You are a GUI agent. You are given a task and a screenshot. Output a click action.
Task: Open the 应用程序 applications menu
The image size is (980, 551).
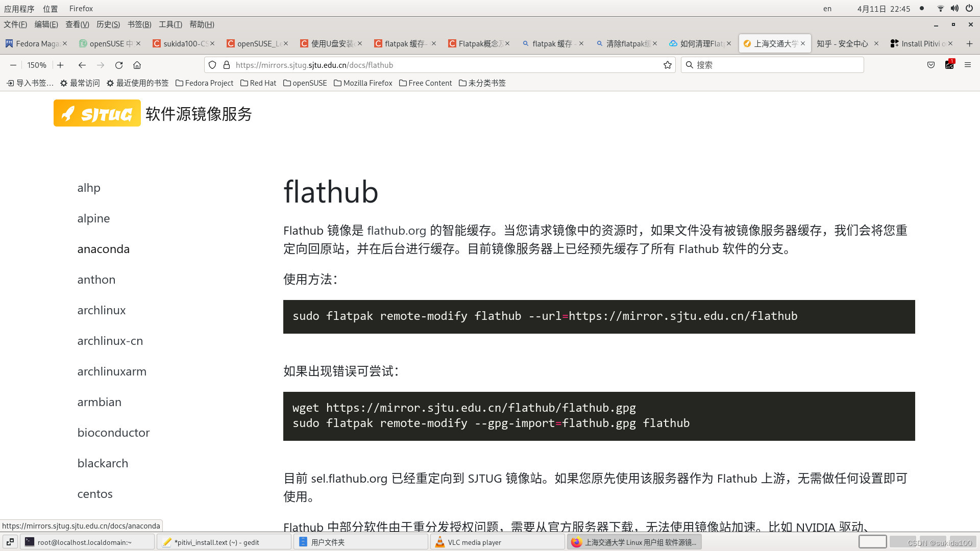(x=19, y=9)
